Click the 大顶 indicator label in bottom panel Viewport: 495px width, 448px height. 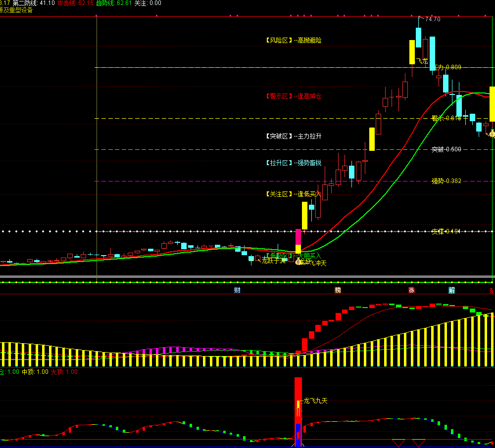[x=64, y=372]
